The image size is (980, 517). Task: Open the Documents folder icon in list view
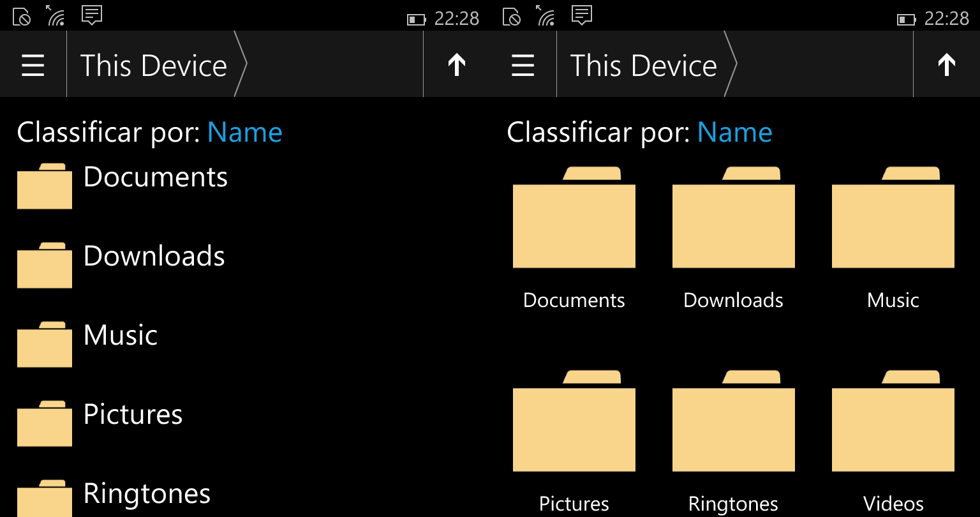45,187
